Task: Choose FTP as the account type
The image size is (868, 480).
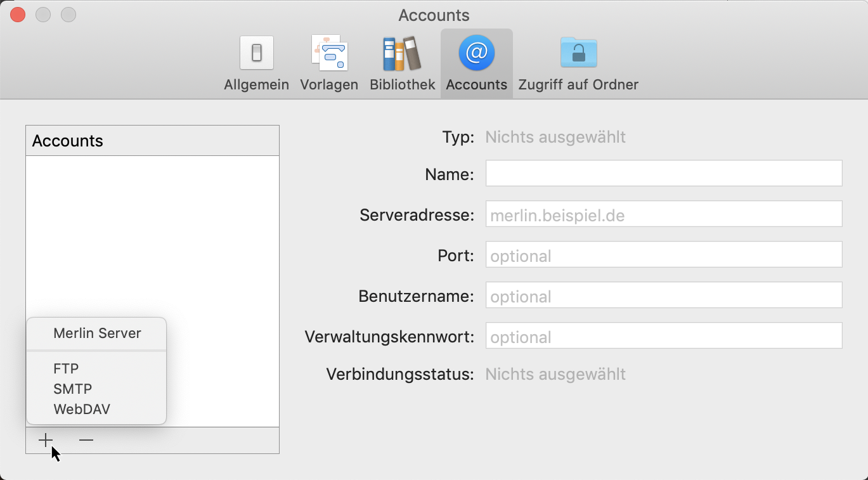Action: [x=67, y=368]
